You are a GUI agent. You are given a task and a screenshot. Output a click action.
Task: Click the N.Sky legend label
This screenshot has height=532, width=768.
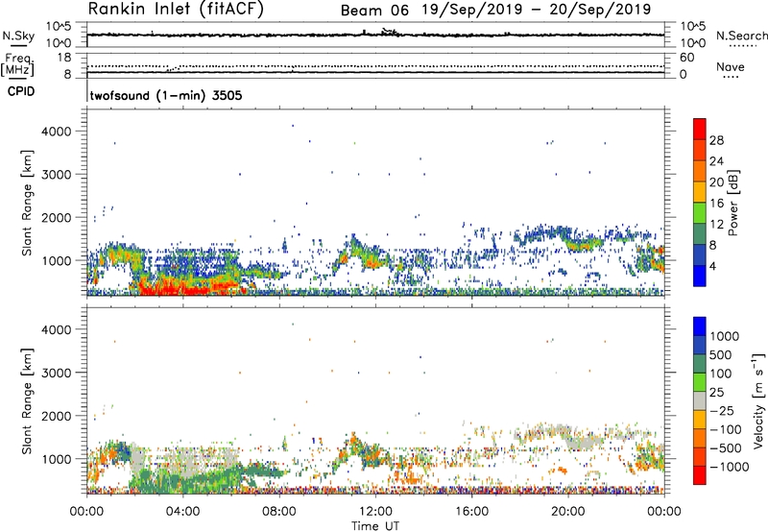pos(18,36)
